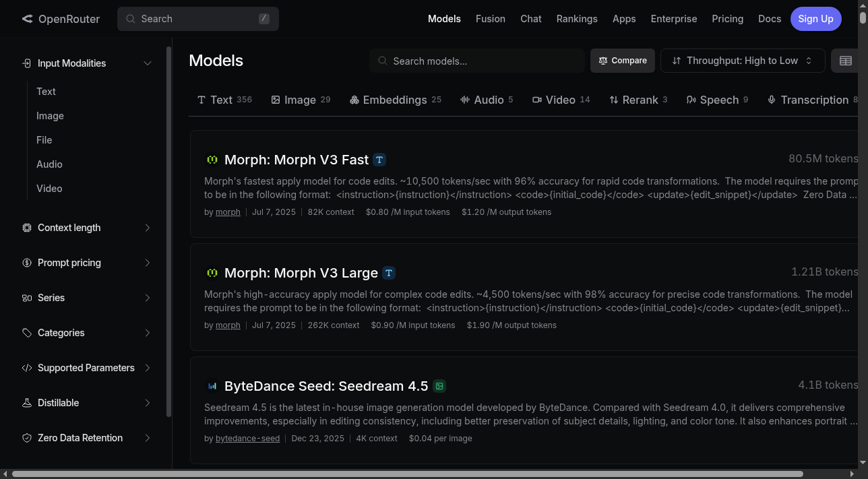Open the Chat nav item
Image resolution: width=868 pixels, height=479 pixels.
pyautogui.click(x=531, y=19)
